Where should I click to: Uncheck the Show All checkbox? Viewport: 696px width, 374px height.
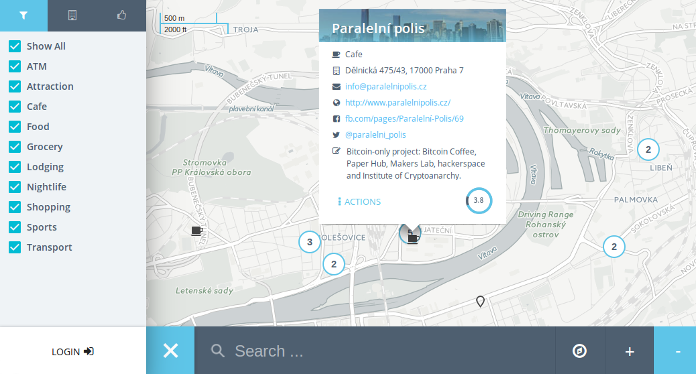coord(15,46)
